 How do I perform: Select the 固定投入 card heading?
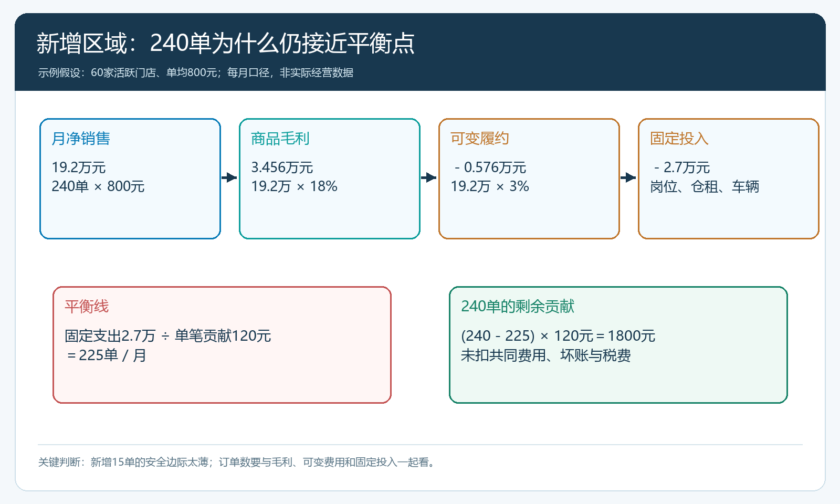679,138
